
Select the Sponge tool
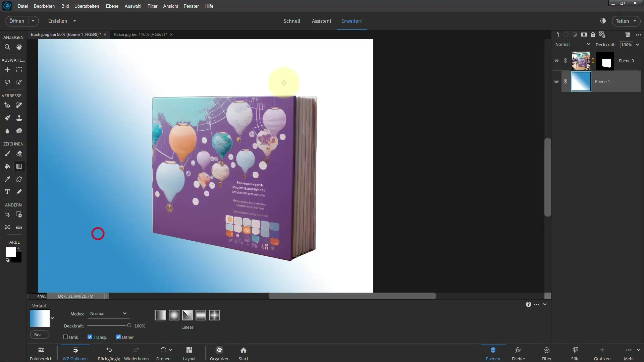click(x=19, y=131)
